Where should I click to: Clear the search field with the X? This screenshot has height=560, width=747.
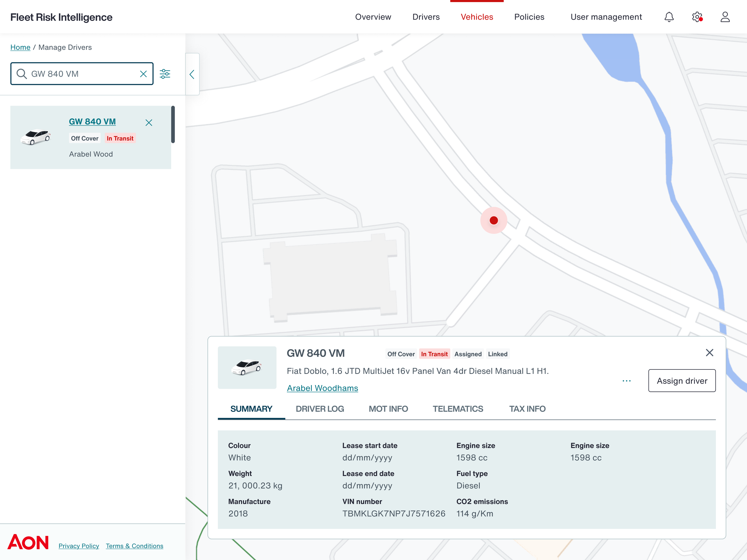click(x=143, y=74)
